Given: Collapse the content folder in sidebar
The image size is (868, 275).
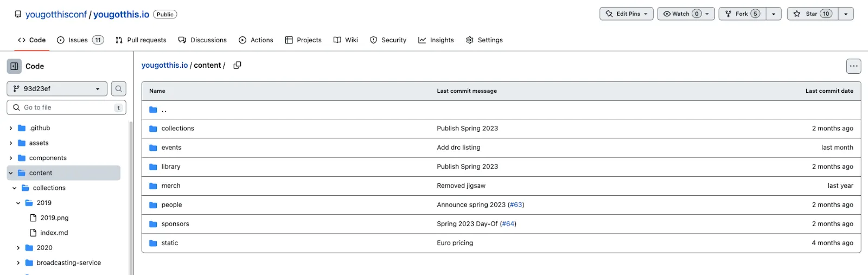Looking at the screenshot, I should [x=11, y=173].
